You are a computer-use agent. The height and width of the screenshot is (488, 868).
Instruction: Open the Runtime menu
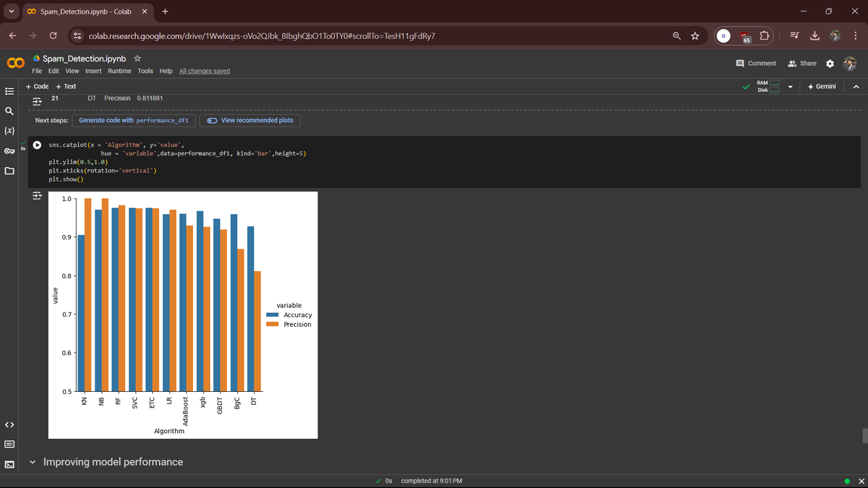click(x=119, y=71)
